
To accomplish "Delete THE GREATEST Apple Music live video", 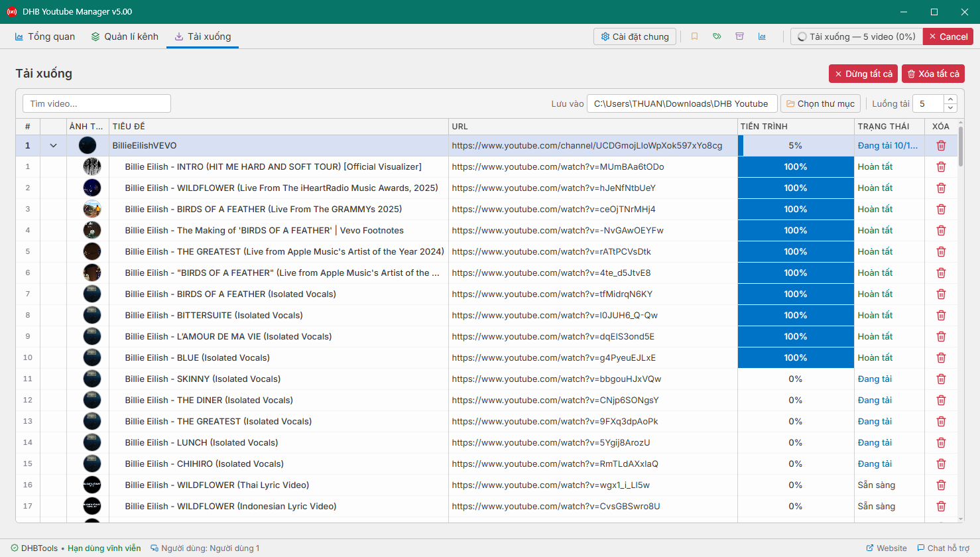I will [x=941, y=252].
